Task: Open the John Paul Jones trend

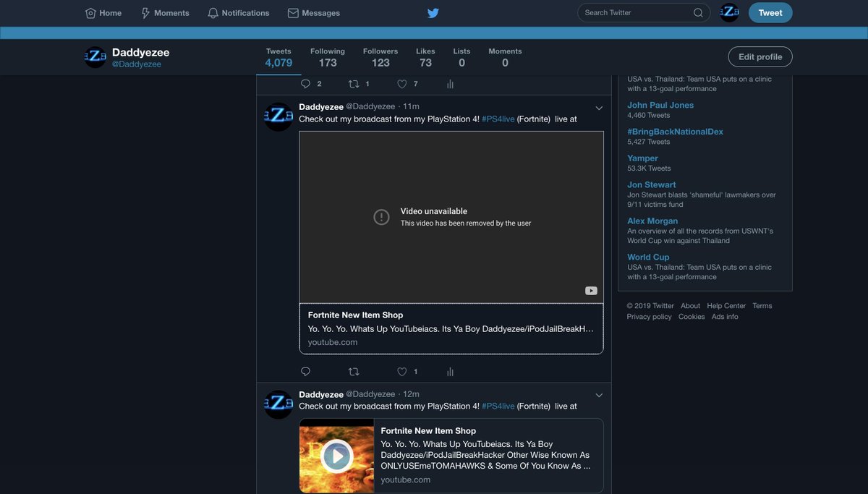Action: [660, 105]
